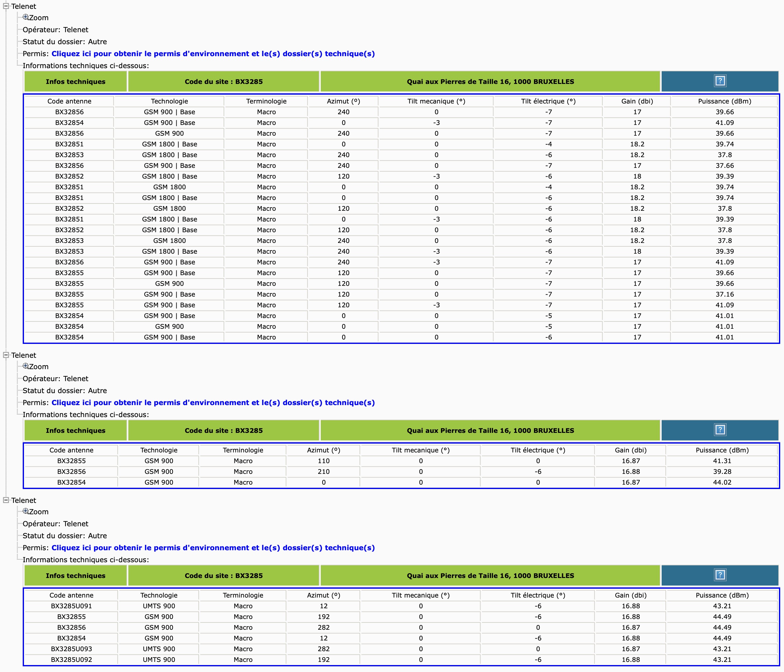This screenshot has height=672, width=784.
Task: Click the Zoom magnifier icon in the first Telenet section
Action: coord(26,17)
